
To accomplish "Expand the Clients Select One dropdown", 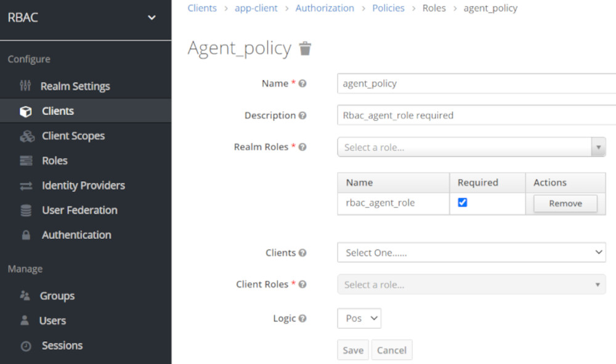I will (471, 253).
